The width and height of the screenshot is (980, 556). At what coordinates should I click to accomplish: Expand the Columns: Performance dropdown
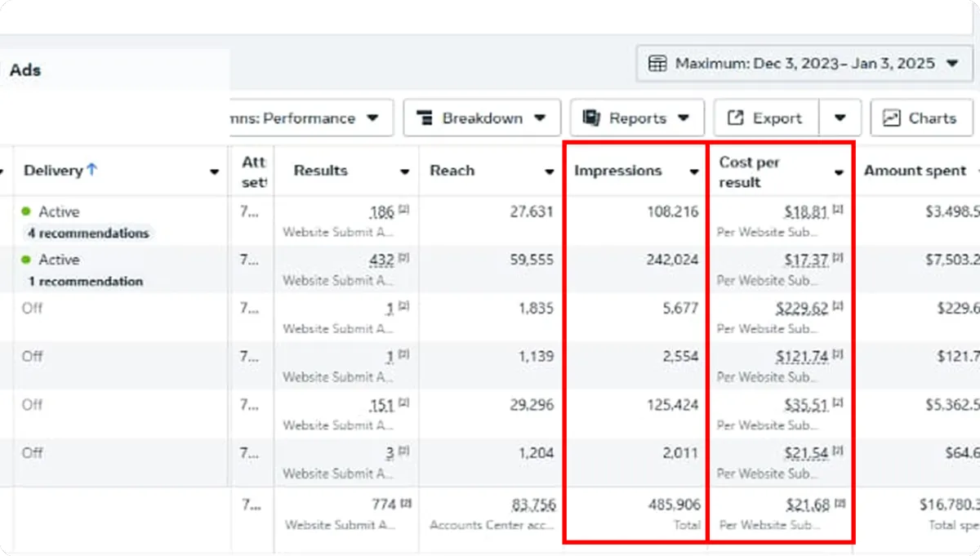click(x=372, y=118)
